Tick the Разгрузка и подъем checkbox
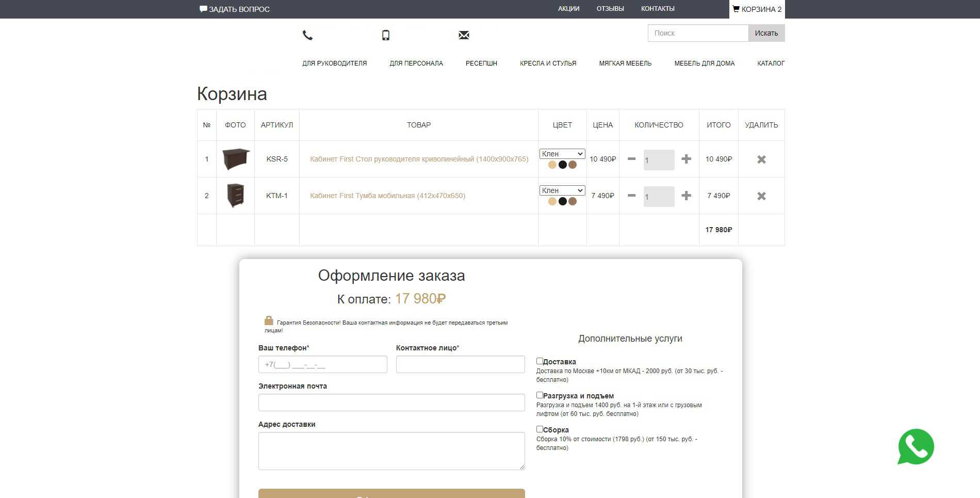 click(540, 395)
